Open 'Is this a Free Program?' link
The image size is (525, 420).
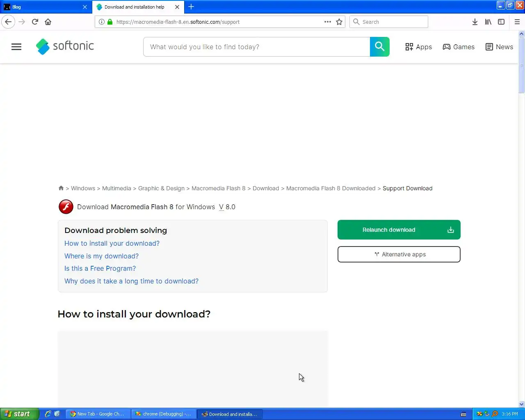pyautogui.click(x=100, y=268)
